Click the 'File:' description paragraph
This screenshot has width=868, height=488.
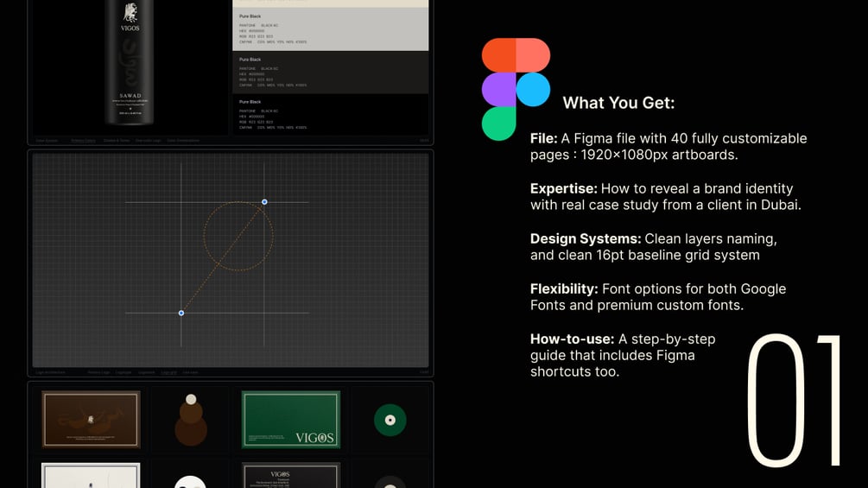point(668,147)
